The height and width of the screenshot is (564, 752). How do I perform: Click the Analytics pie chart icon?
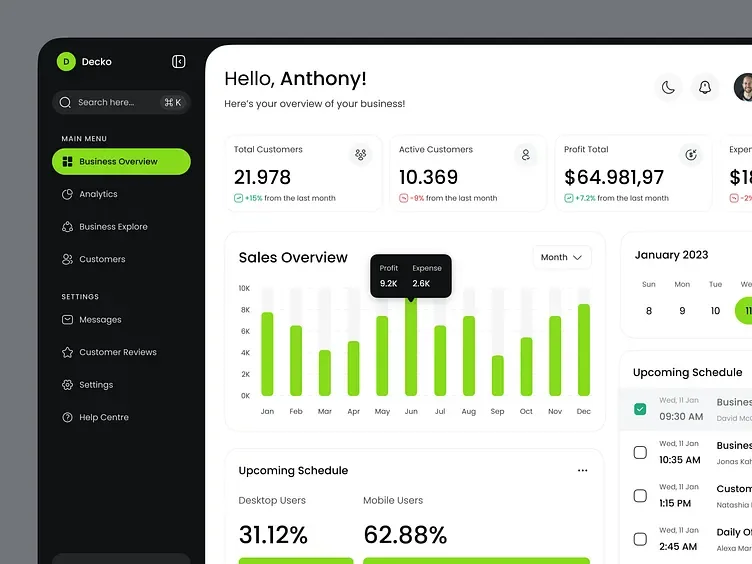pyautogui.click(x=68, y=194)
